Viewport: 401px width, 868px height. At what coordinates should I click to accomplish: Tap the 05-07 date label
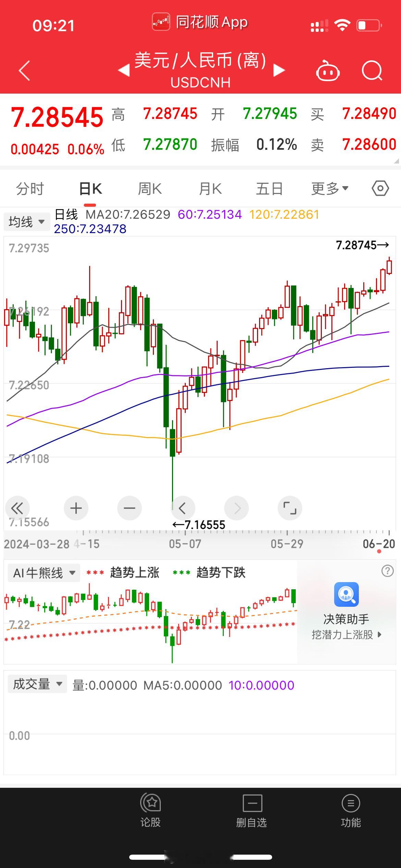pos(185,544)
